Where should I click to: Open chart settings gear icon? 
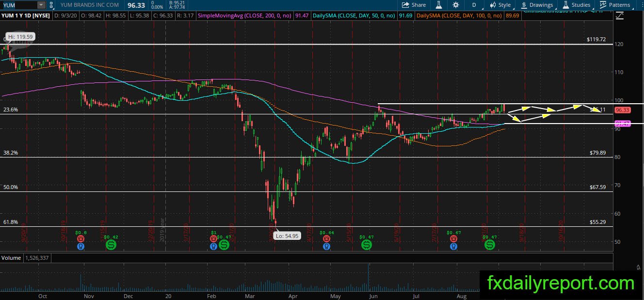click(x=456, y=5)
